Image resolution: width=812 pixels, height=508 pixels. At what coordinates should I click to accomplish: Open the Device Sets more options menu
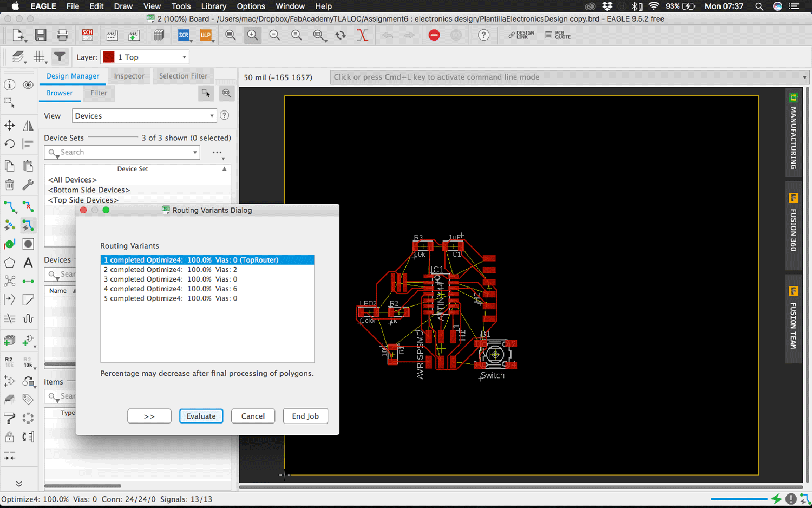[218, 153]
